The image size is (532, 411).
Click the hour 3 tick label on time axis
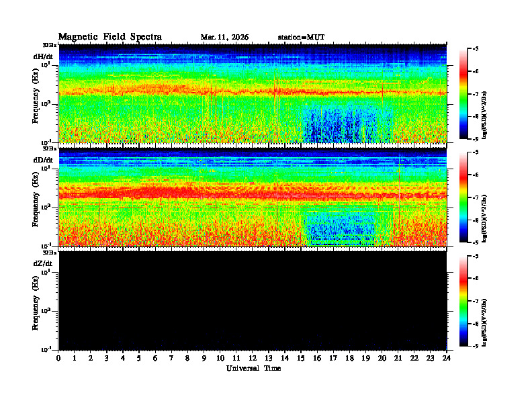(x=107, y=359)
